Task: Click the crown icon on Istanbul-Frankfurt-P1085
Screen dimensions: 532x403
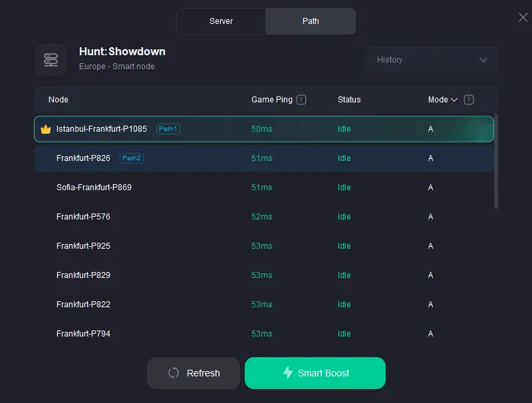Action: [46, 129]
